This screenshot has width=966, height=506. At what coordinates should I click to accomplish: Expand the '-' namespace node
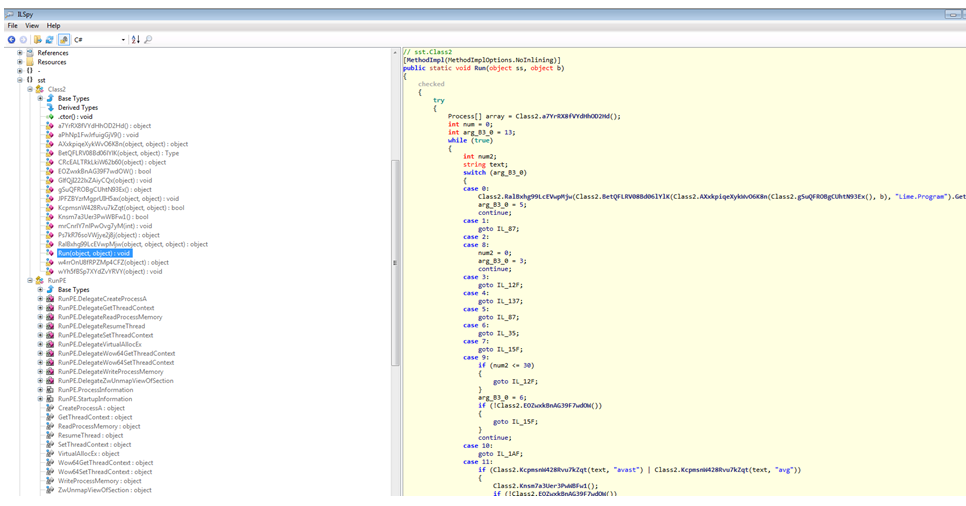click(x=20, y=71)
